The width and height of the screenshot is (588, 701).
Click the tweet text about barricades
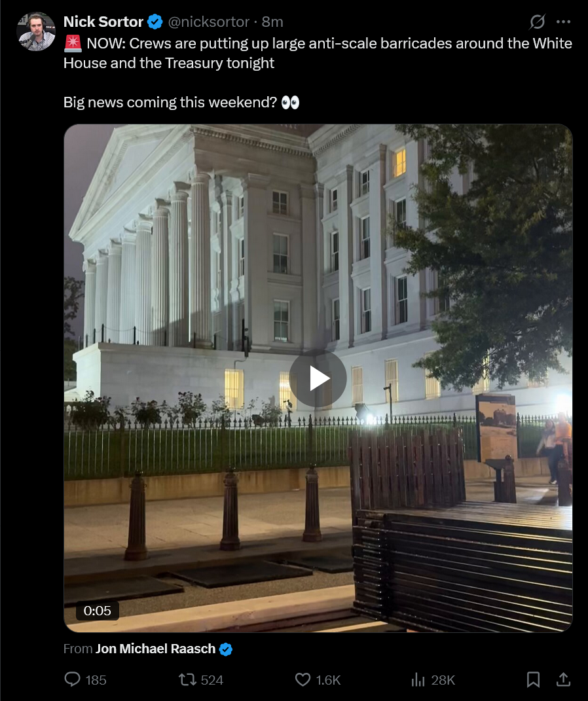318,53
